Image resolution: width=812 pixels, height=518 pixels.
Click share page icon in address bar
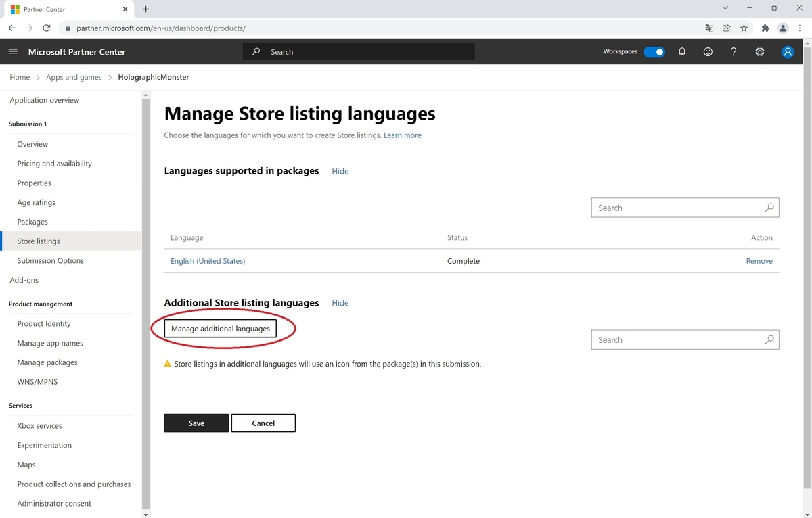726,28
